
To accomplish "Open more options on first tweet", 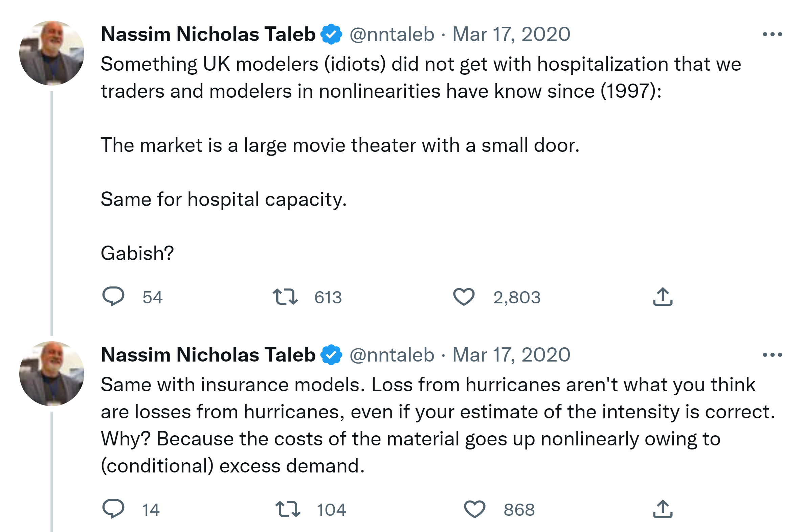I will (x=772, y=34).
